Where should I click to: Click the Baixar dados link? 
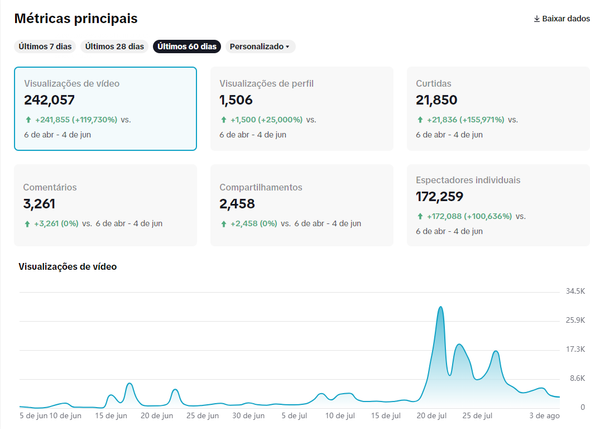click(565, 19)
